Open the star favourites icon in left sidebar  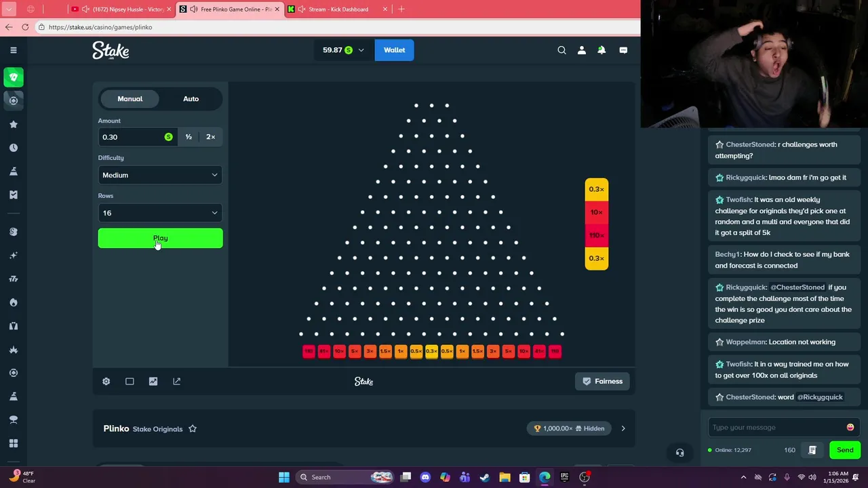(x=14, y=124)
